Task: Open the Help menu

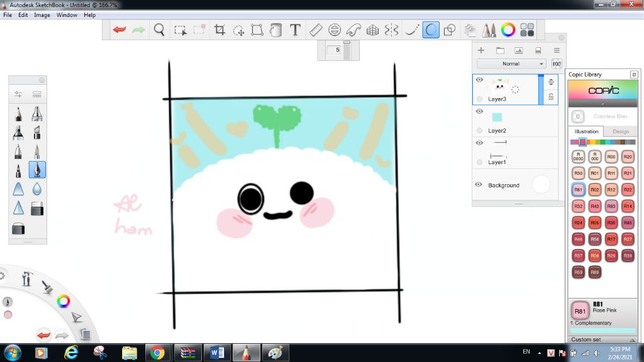Action: click(89, 15)
